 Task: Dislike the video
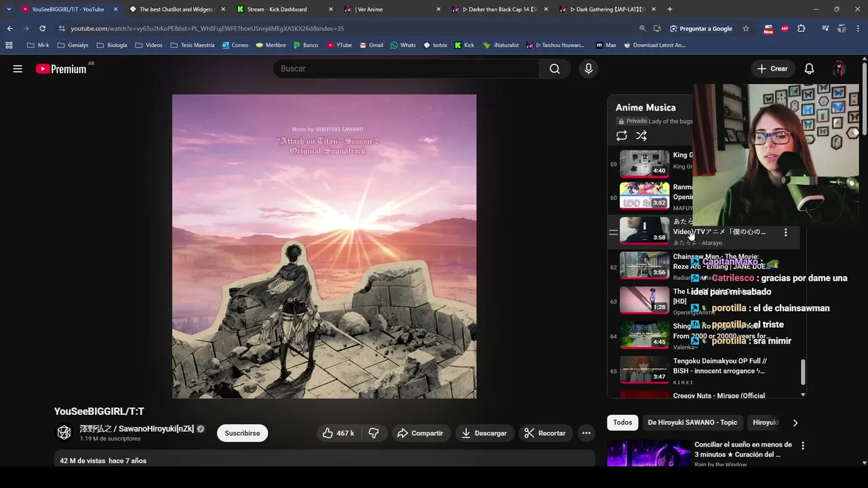374,433
